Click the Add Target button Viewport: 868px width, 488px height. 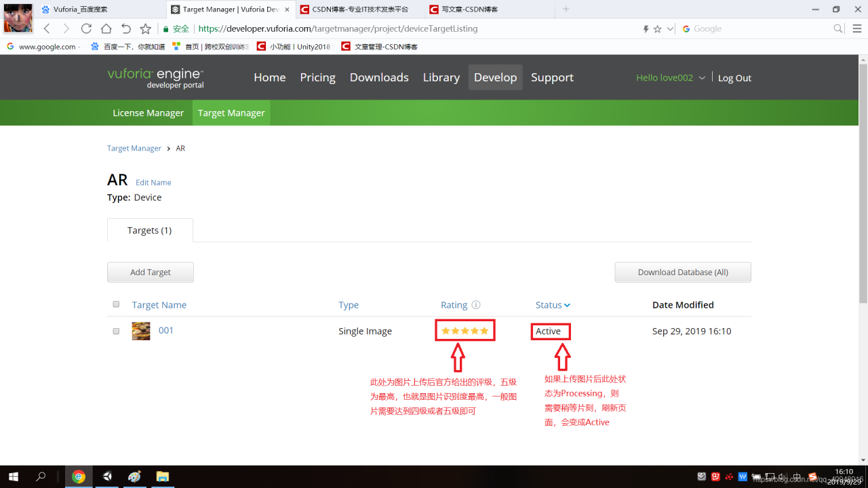pos(151,272)
